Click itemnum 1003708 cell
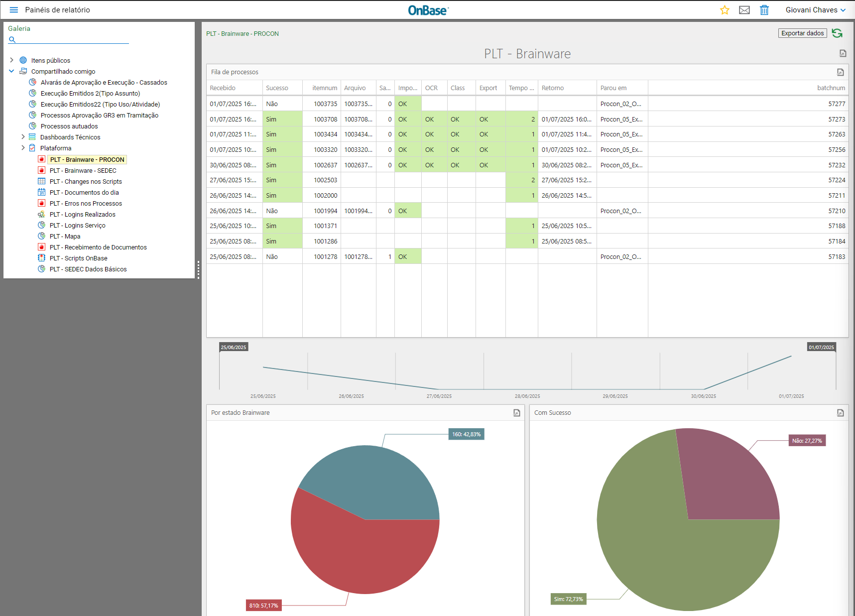This screenshot has height=616, width=855. (322, 120)
